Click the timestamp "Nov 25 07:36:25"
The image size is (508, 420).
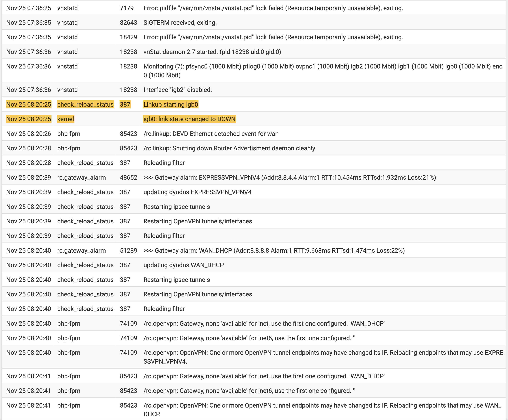click(29, 8)
